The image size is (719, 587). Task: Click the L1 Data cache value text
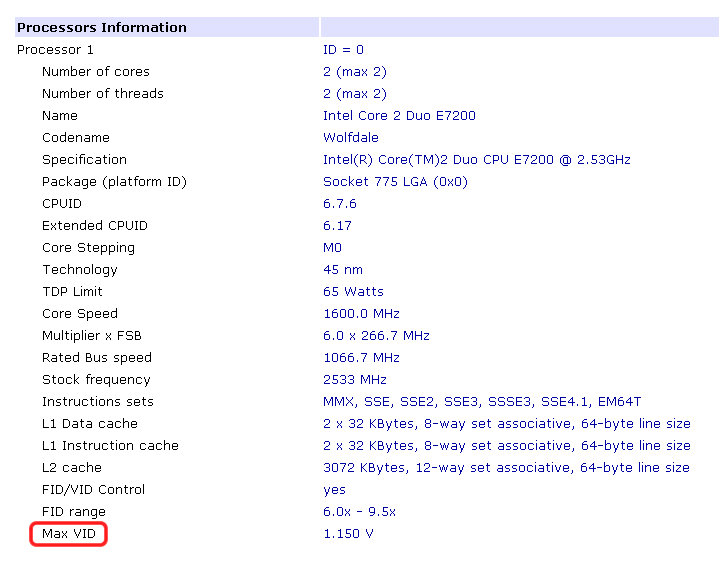click(507, 424)
